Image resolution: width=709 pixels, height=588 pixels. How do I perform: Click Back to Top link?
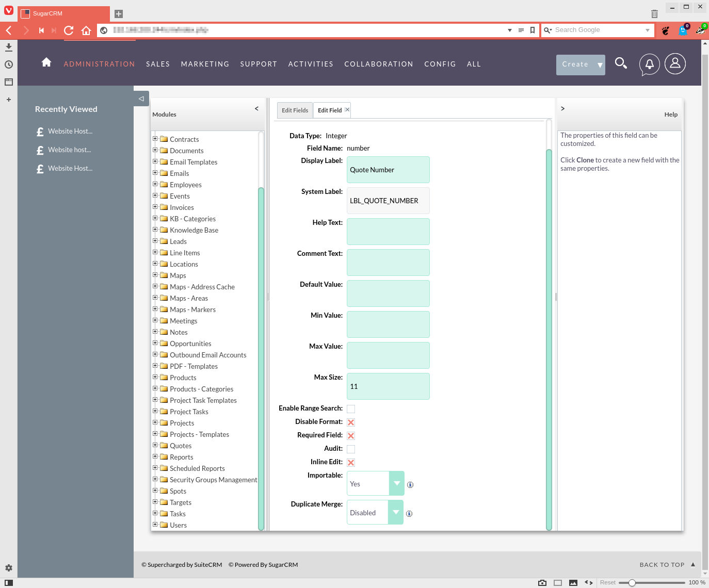[x=667, y=565]
